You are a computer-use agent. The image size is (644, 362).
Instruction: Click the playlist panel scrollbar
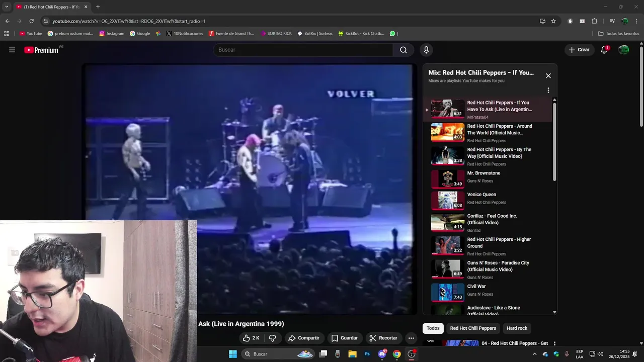click(554, 141)
